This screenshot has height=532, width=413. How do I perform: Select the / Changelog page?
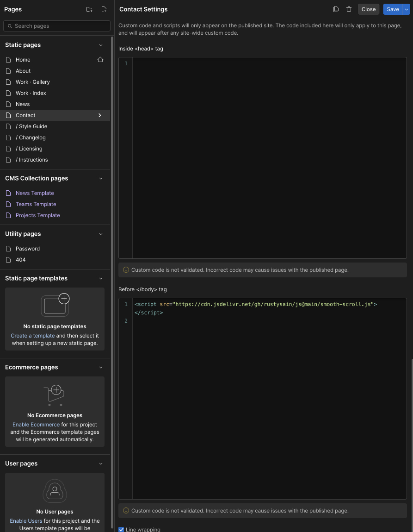point(31,138)
